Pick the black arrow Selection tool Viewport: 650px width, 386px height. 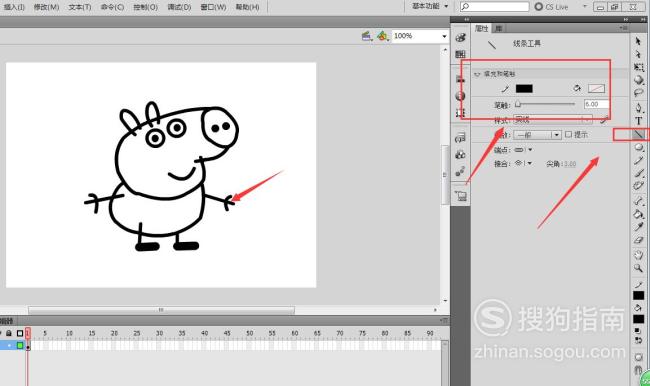[x=638, y=41]
